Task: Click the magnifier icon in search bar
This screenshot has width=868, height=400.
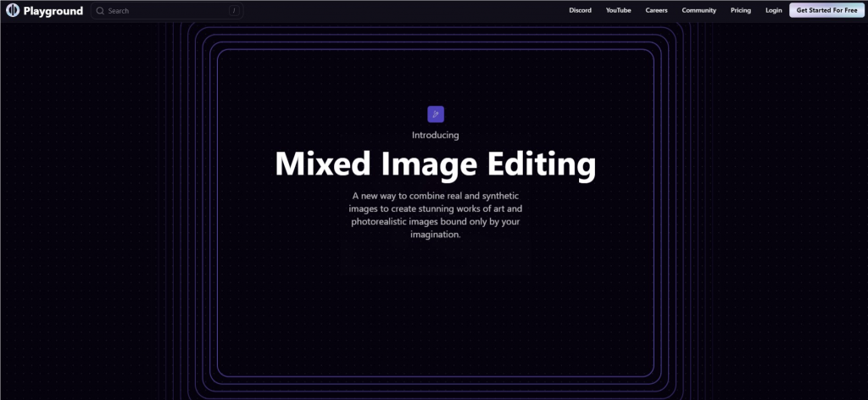Action: [100, 10]
